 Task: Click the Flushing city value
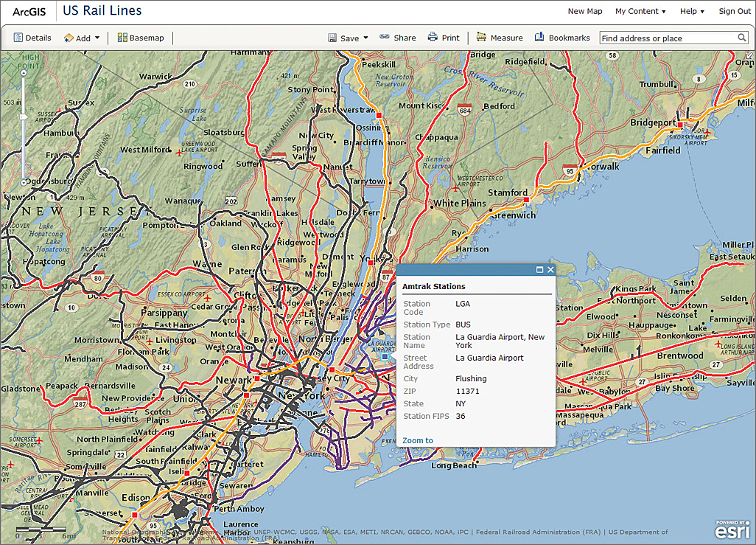pos(471,378)
